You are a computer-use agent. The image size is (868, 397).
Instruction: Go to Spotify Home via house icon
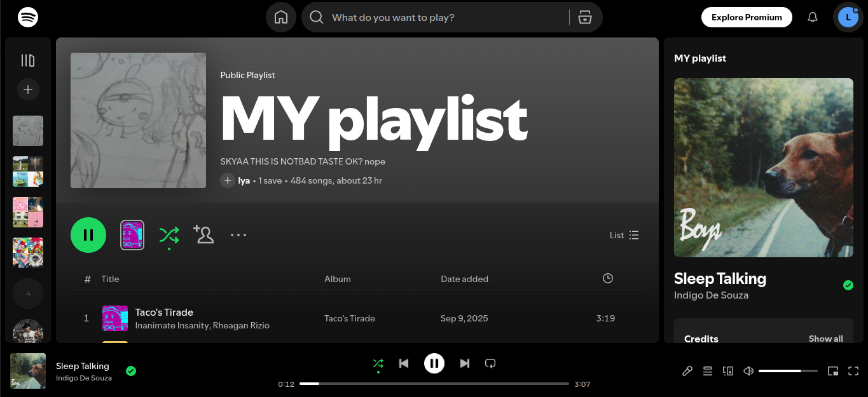[x=281, y=17]
